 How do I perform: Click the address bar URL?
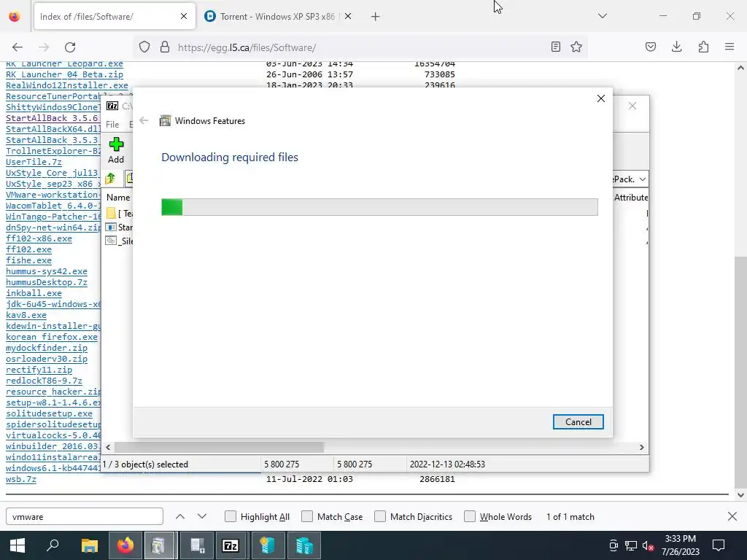tap(247, 47)
